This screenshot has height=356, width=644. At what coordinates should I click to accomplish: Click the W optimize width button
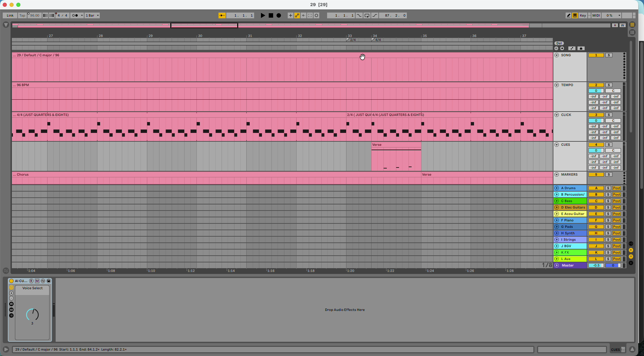(622, 25)
